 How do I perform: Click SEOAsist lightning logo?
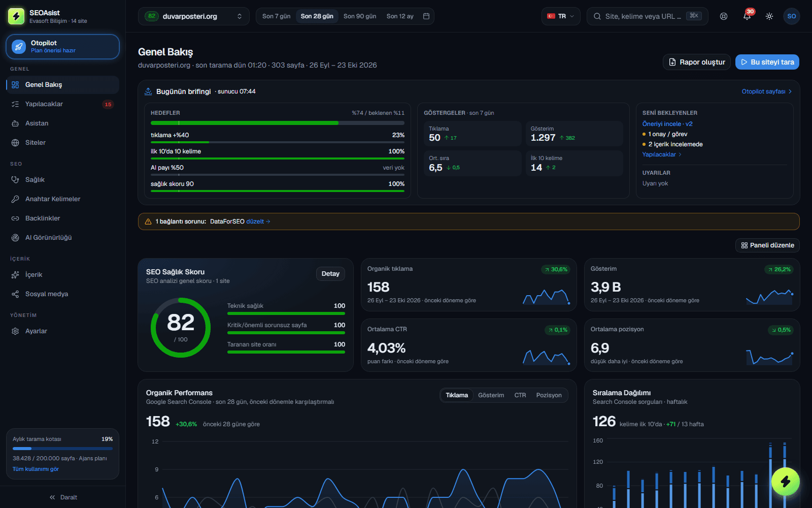point(16,16)
